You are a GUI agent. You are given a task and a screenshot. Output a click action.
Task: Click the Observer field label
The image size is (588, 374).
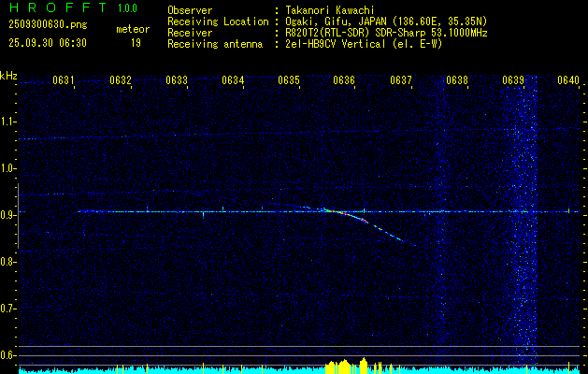(x=190, y=10)
